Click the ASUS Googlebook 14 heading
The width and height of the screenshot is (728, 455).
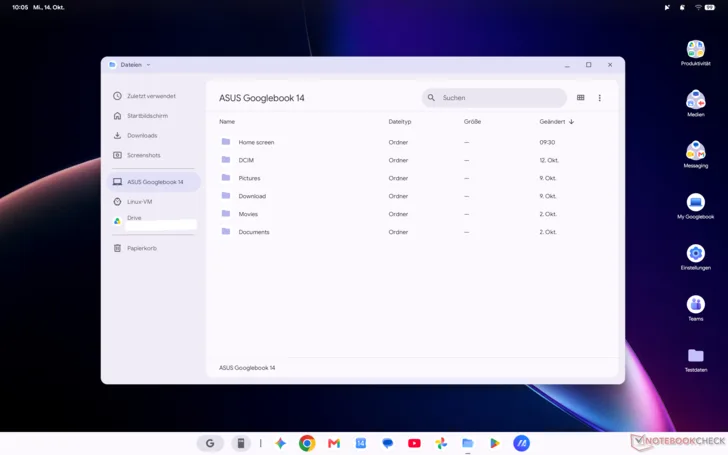[262, 98]
